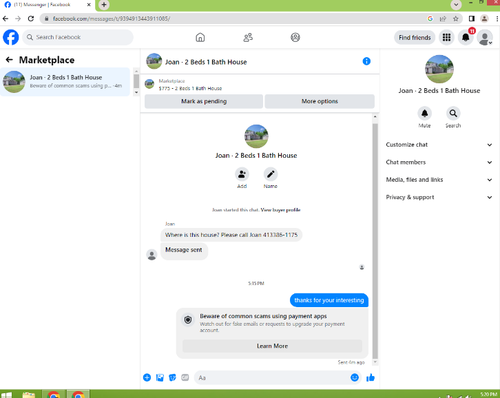Open the Facebook logo home link
The height and width of the screenshot is (398, 500).
click(11, 37)
